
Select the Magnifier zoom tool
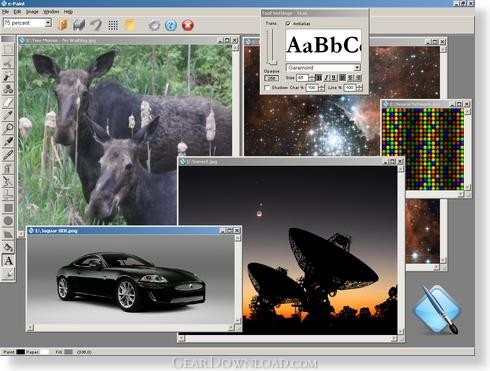pos(8,128)
